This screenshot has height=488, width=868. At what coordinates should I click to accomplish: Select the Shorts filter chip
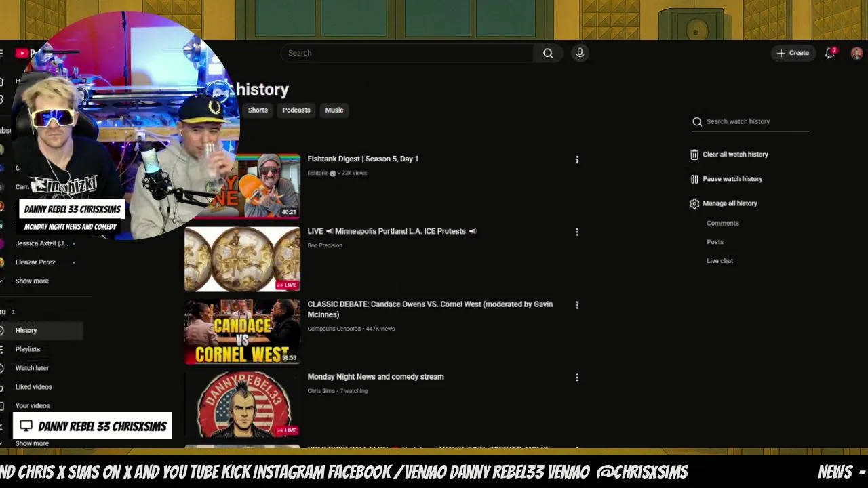[x=258, y=110]
